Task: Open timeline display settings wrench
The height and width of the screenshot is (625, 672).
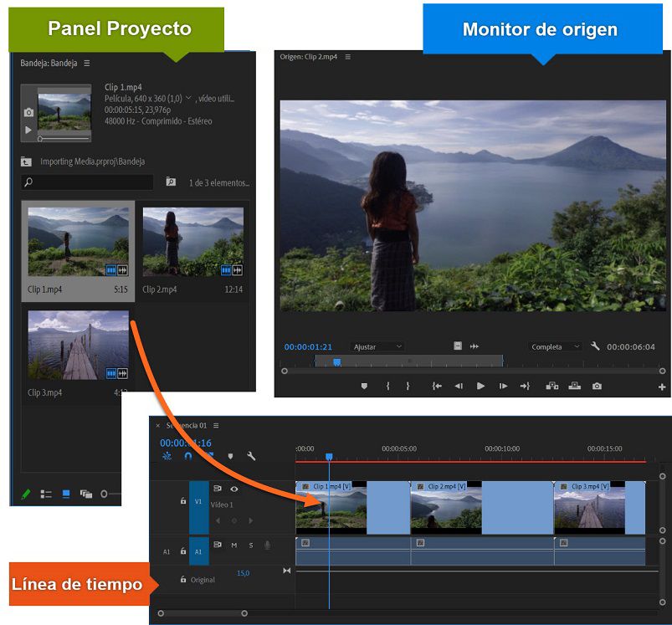Action: click(251, 456)
